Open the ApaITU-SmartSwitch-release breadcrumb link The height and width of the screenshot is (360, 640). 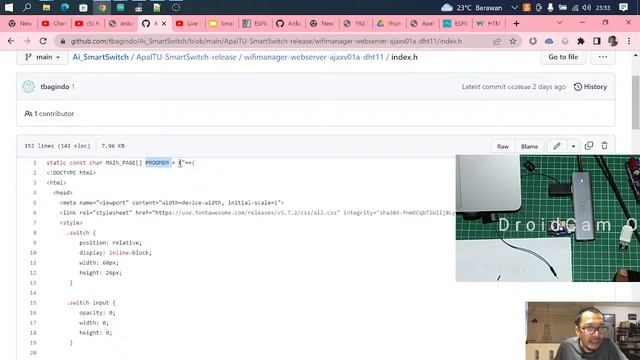[187, 57]
